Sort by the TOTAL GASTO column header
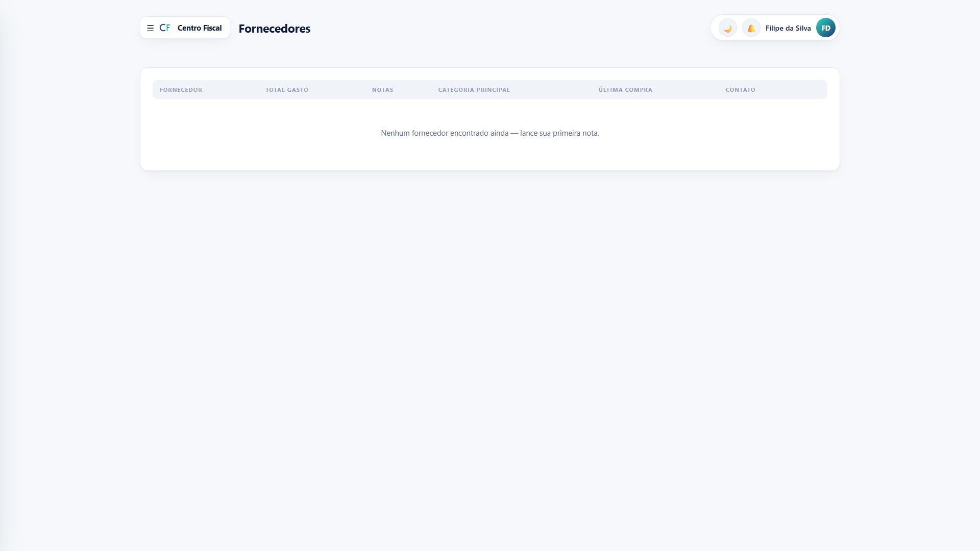 (x=287, y=90)
